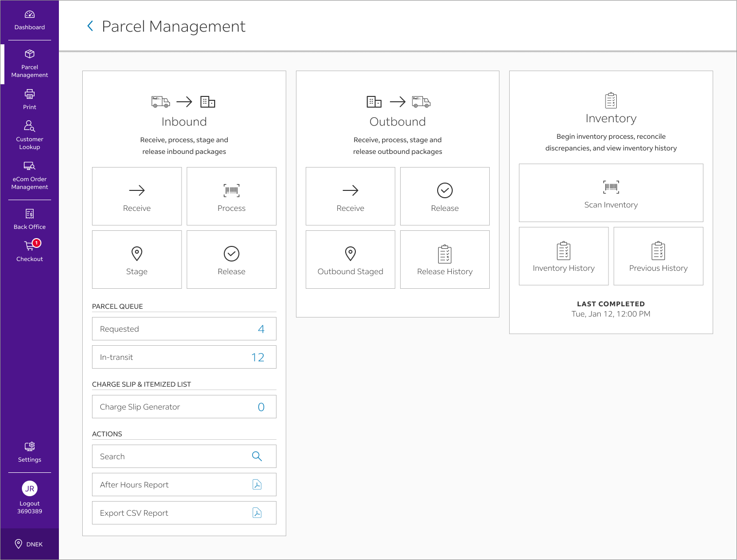
Task: Click the Export CSV Report label
Action: pyautogui.click(x=134, y=513)
